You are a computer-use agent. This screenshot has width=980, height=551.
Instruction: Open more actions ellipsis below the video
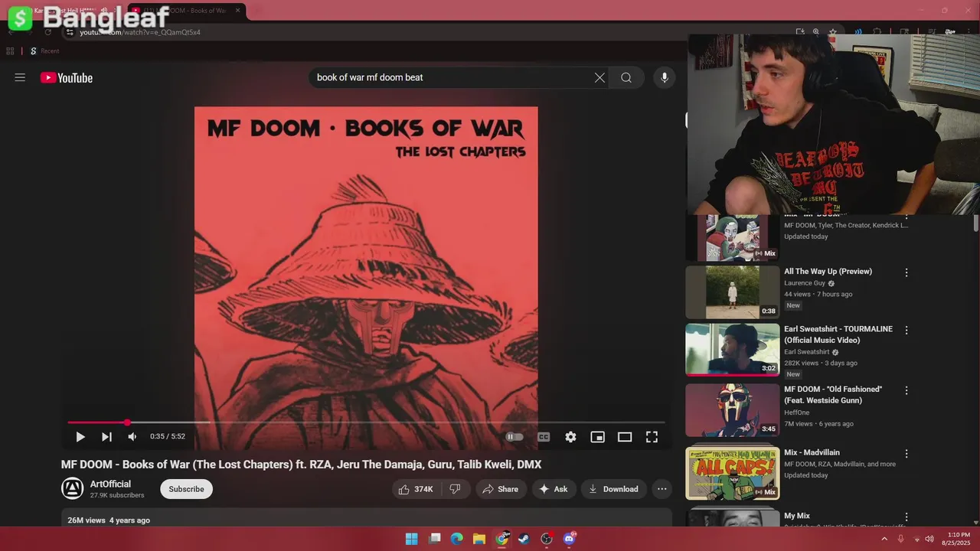[662, 489]
